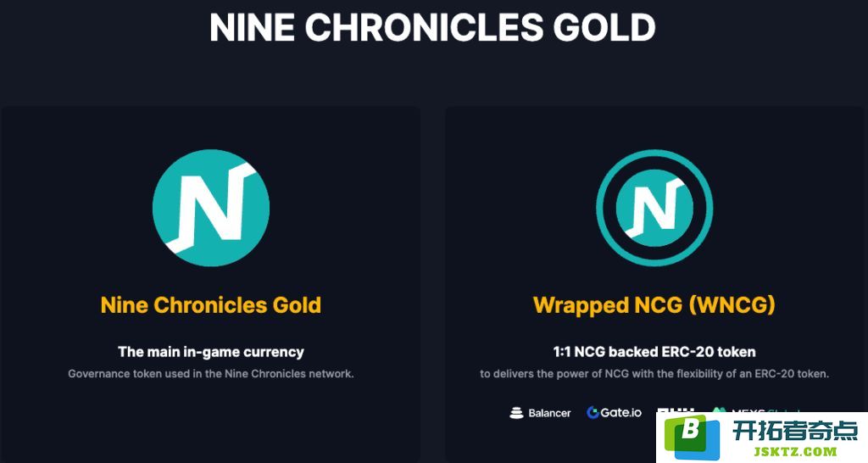Click 'The main in-game currency' subtitle
Screen dimensions: 868x463
tap(211, 352)
